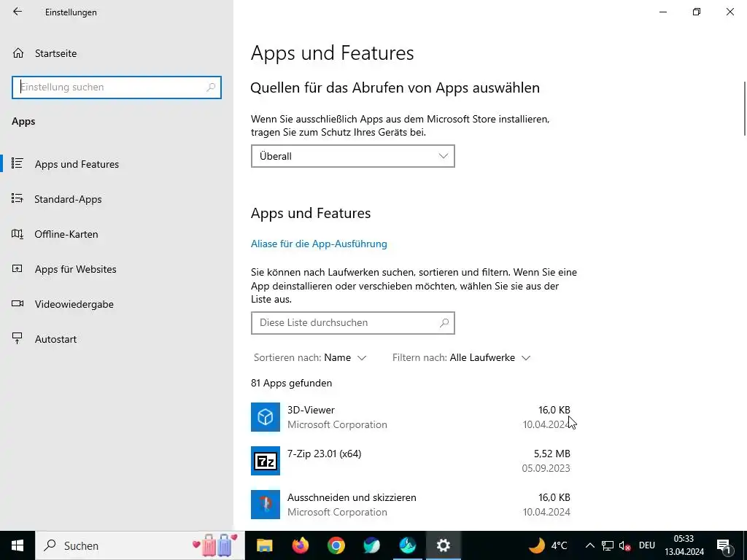Click the 3D-Viewer app icon
747x560 pixels.
(x=266, y=417)
